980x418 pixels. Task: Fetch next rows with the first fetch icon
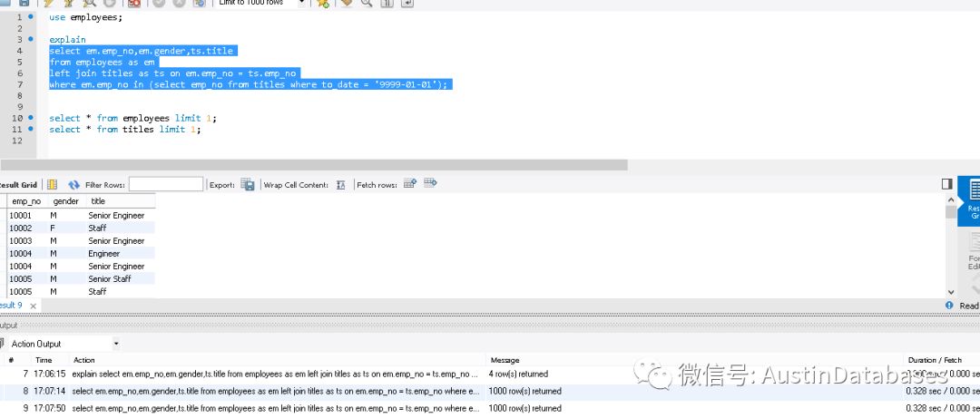tap(410, 183)
